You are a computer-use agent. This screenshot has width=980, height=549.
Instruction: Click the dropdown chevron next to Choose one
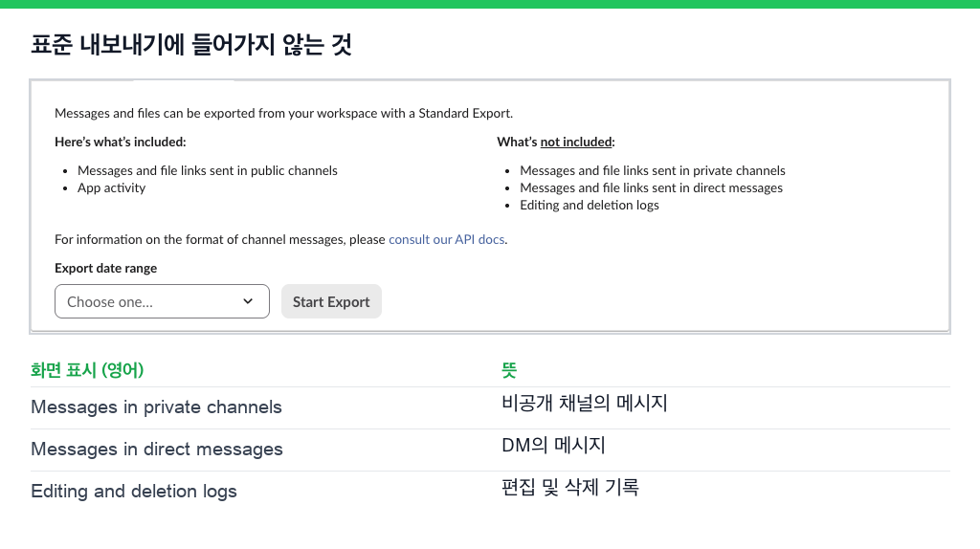[x=248, y=301]
